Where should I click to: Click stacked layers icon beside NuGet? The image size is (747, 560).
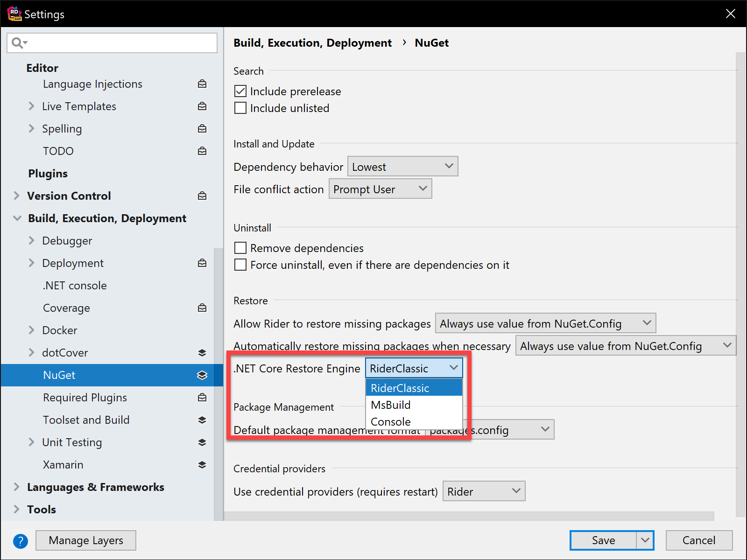(202, 375)
